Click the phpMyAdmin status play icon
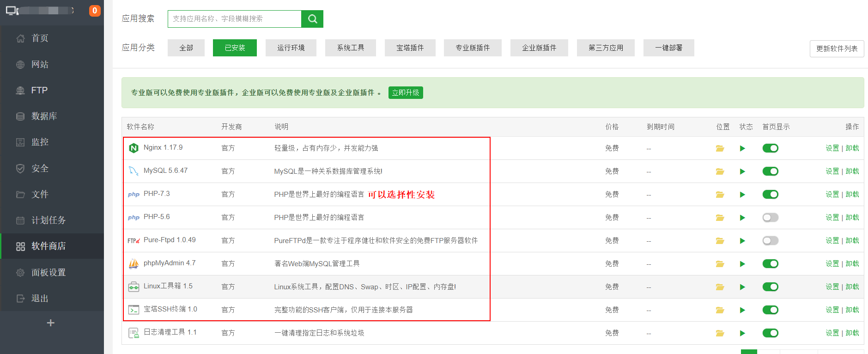868x354 pixels. (742, 264)
